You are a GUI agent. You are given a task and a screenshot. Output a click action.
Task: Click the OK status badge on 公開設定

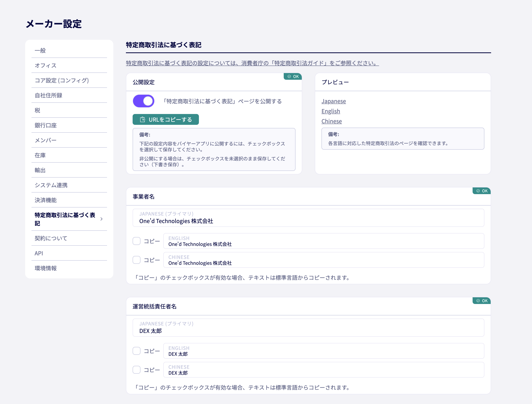click(x=293, y=77)
